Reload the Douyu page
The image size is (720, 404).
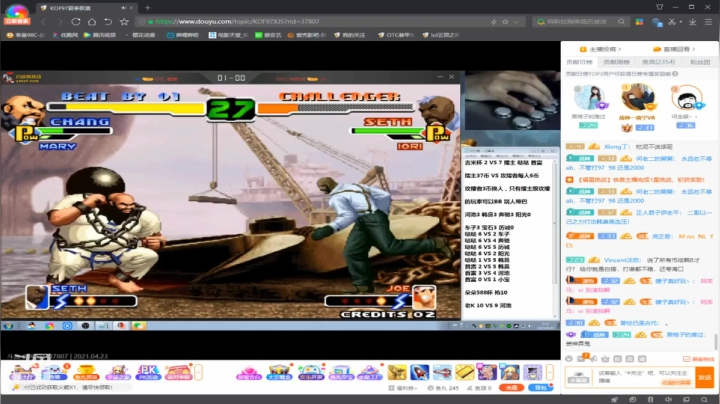[76, 22]
